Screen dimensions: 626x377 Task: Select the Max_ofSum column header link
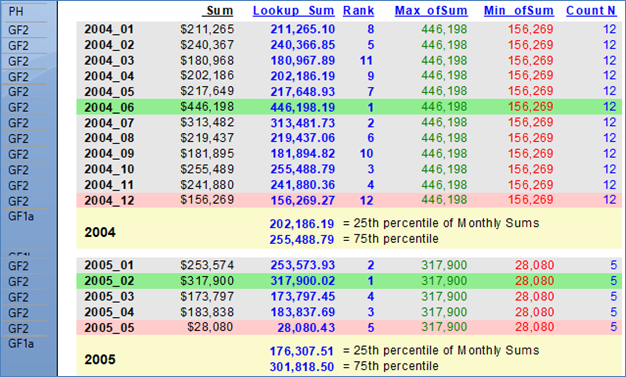pyautogui.click(x=431, y=11)
